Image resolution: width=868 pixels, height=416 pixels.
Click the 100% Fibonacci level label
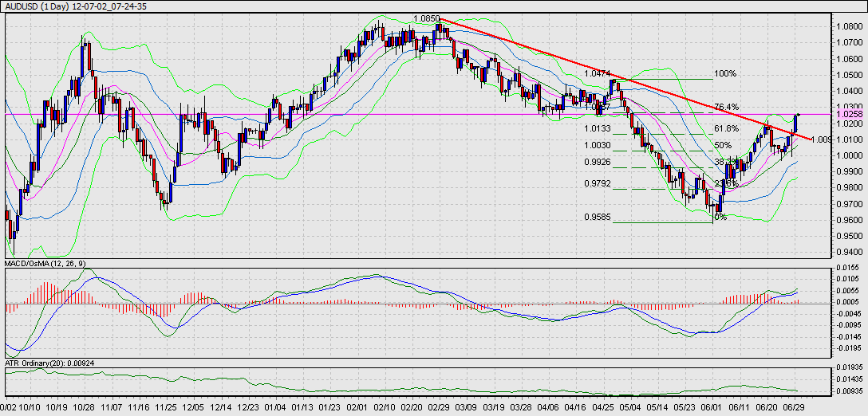(725, 73)
